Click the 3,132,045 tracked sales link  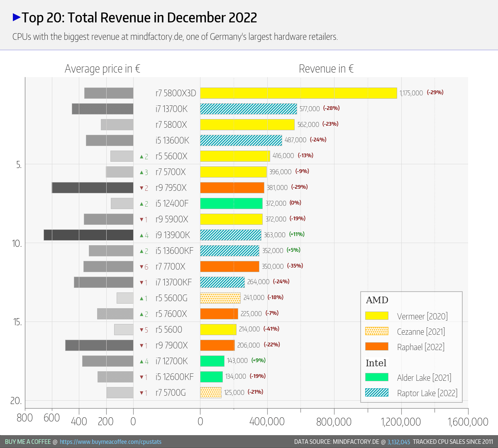[398, 442]
